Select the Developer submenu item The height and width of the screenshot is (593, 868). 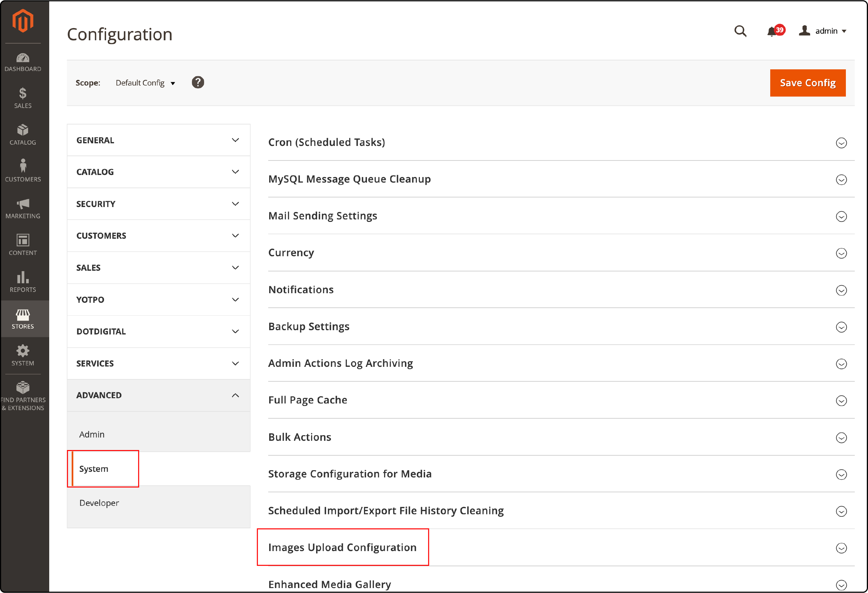coord(99,503)
